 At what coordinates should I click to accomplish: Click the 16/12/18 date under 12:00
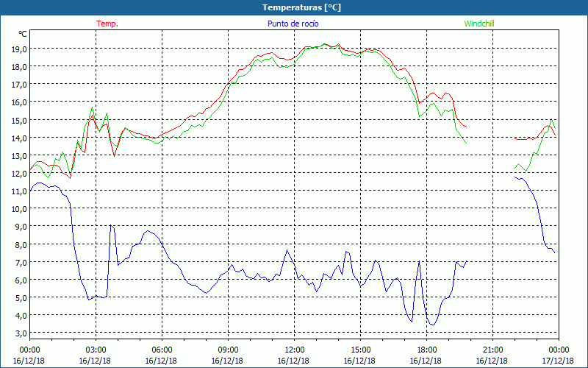point(293,361)
